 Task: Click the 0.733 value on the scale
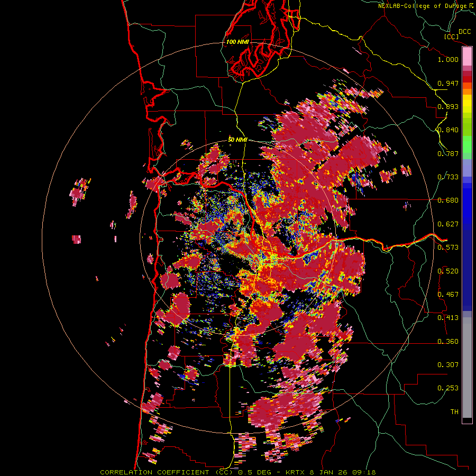pyautogui.click(x=448, y=177)
